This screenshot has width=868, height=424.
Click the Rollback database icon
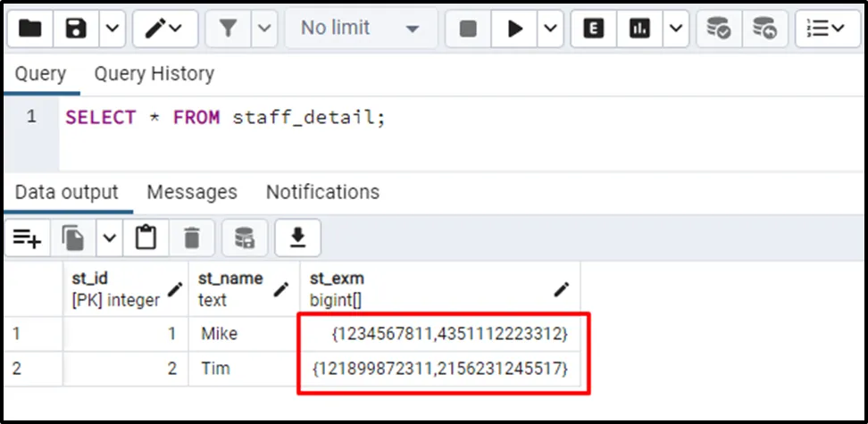[764, 29]
